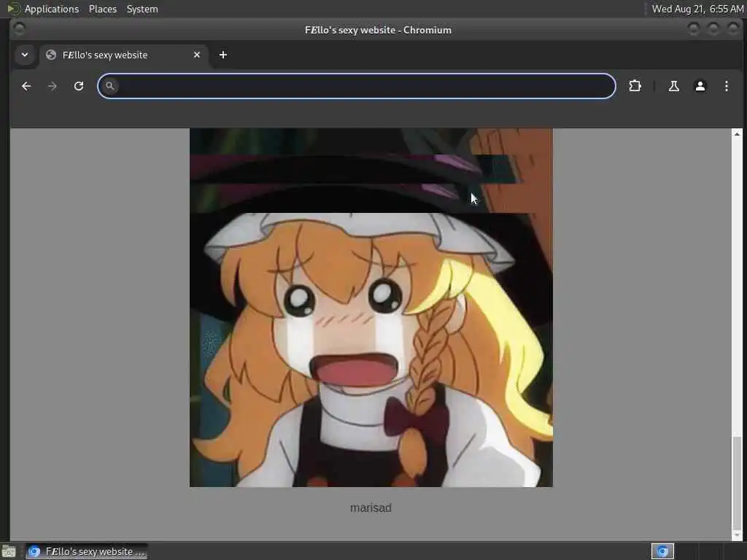747x560 pixels.
Task: Click the taskbar FEllo's sexy website button
Action: (87, 551)
